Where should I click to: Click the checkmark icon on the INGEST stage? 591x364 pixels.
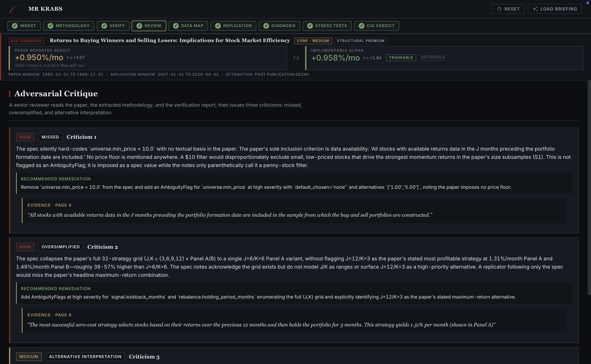coord(15,26)
